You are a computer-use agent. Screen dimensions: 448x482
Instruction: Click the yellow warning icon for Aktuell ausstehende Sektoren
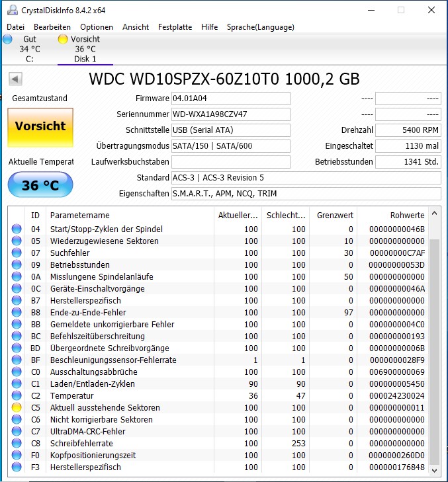click(17, 407)
